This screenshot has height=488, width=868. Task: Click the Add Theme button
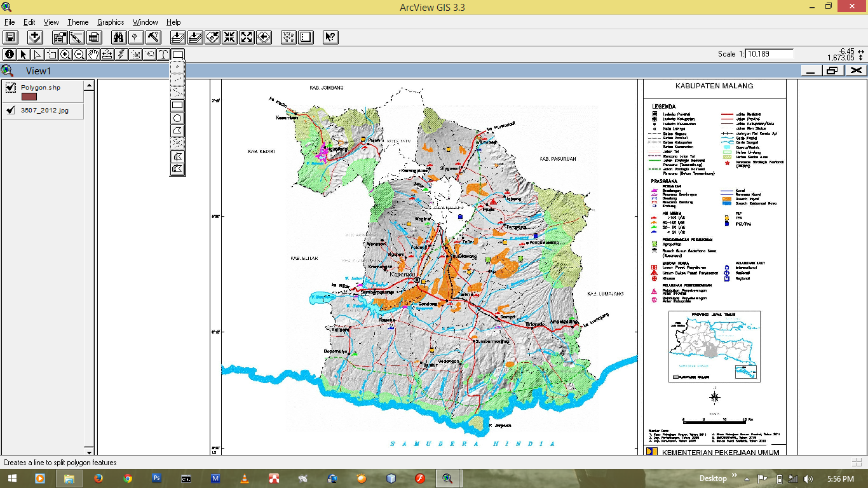click(35, 37)
